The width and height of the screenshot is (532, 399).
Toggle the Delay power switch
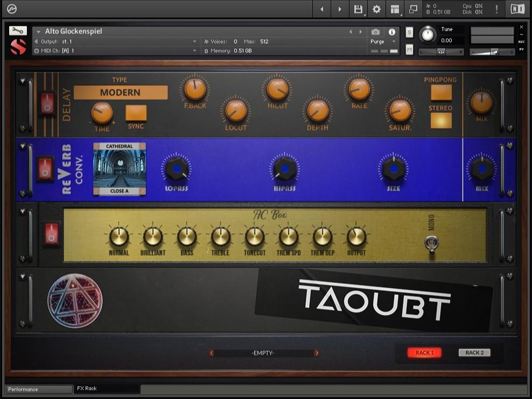(x=47, y=104)
